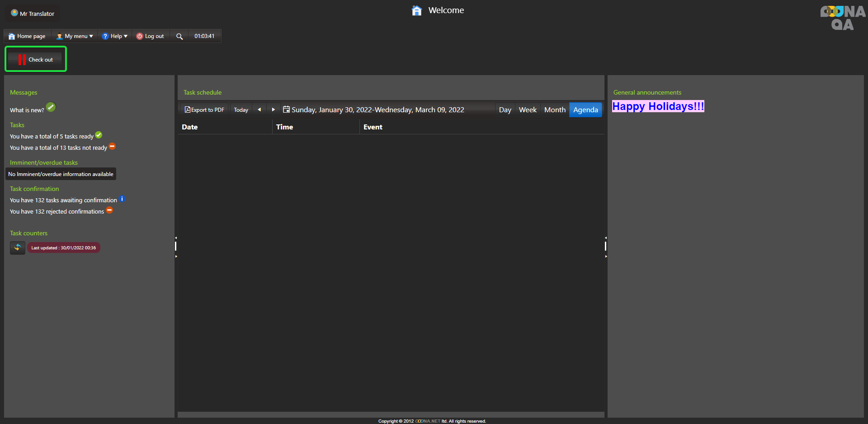Collapse the left panel splitter handle
This screenshot has height=424, width=868.
coord(176,246)
